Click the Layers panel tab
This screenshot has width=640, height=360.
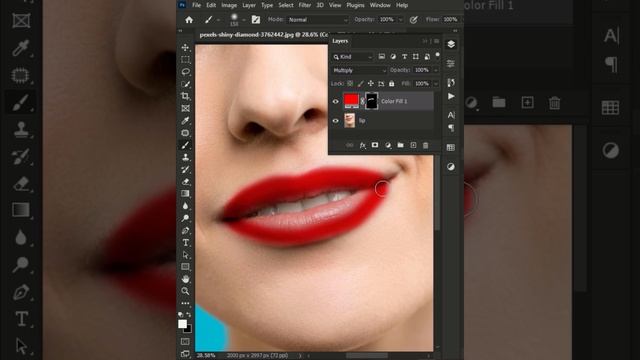340,41
